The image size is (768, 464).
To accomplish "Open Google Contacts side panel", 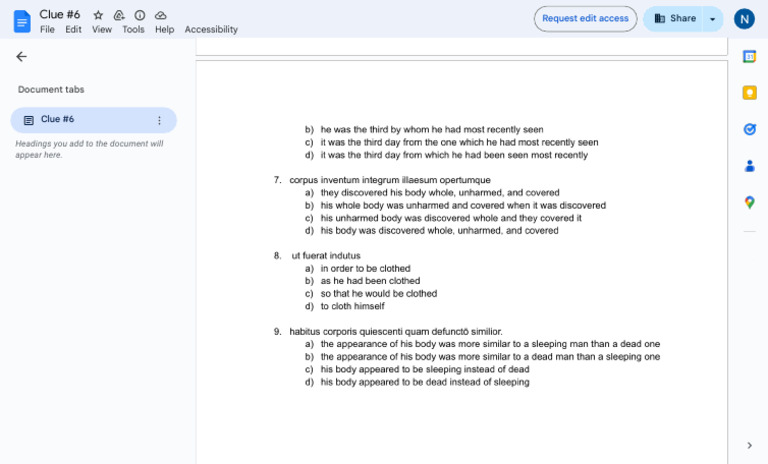I will [749, 166].
